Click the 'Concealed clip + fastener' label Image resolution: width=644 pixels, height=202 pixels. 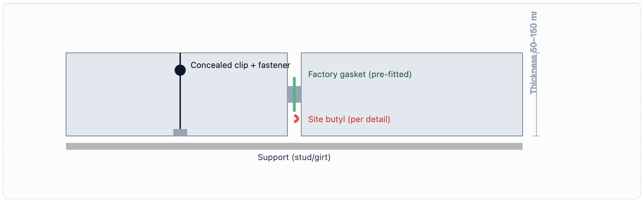point(240,65)
